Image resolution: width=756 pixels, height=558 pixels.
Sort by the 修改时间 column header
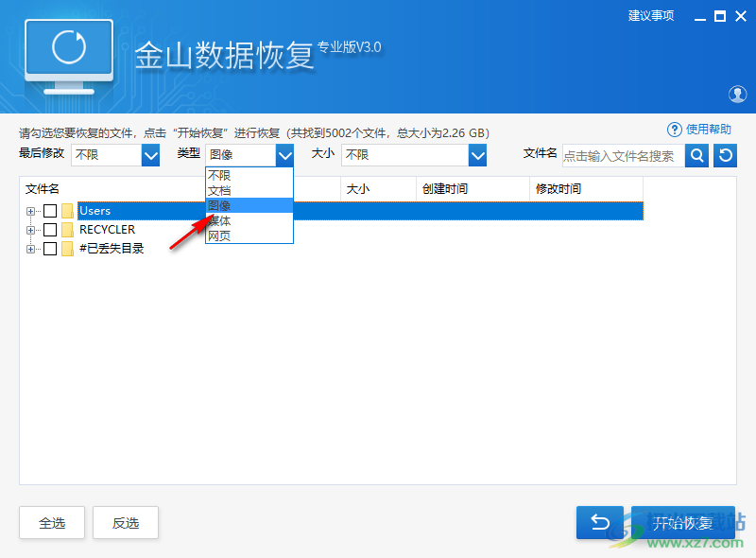586,189
